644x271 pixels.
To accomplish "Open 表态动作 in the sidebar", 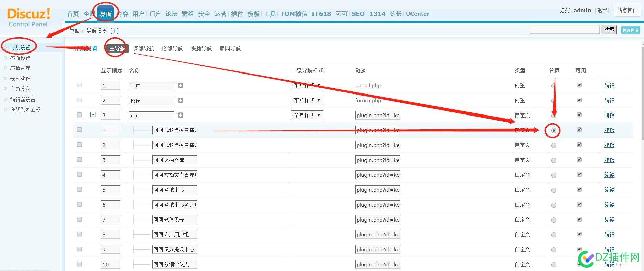I will tap(20, 79).
